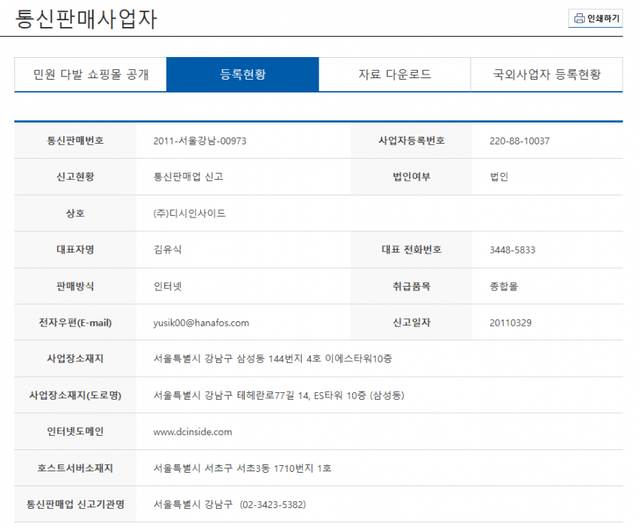Open the 국외사업자 등록현황 tab
Viewport: 640px width, 529px height.
[x=547, y=75]
